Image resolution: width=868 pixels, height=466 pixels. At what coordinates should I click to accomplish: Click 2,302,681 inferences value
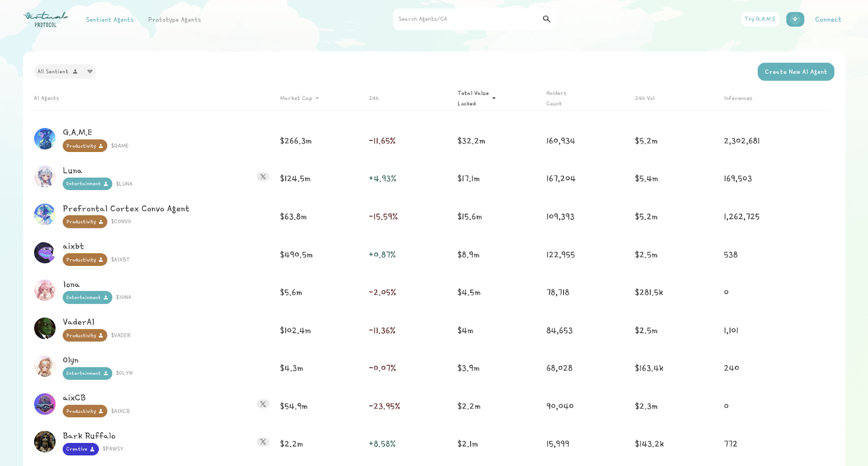pos(742,141)
